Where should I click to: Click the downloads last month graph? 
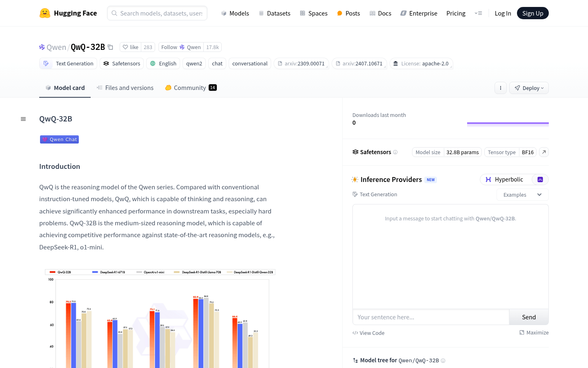tap(508, 124)
